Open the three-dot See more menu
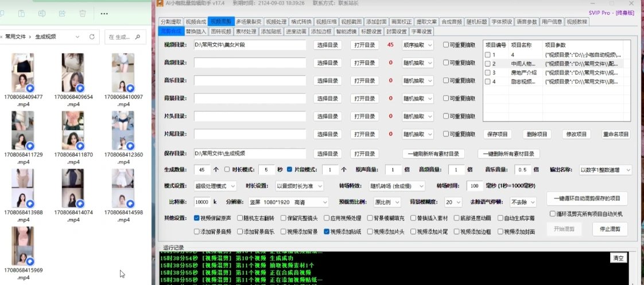This screenshot has width=644, height=285. 104,13
